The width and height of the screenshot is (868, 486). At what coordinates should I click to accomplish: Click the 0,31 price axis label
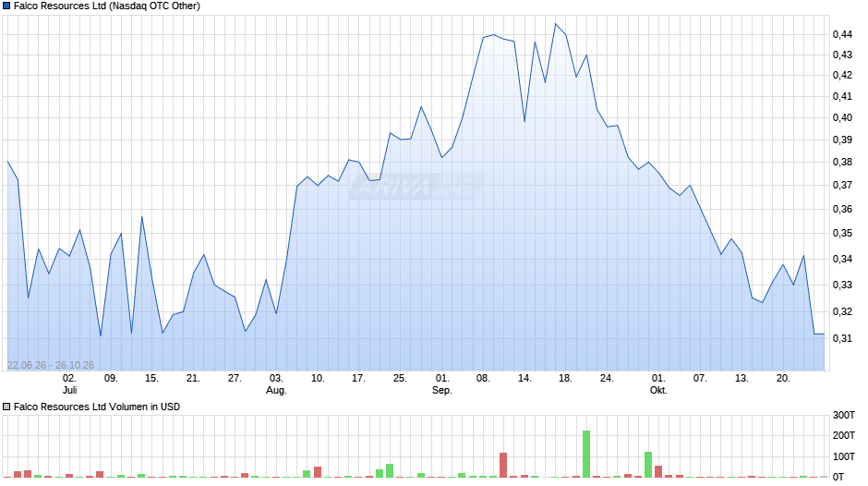[x=842, y=338]
